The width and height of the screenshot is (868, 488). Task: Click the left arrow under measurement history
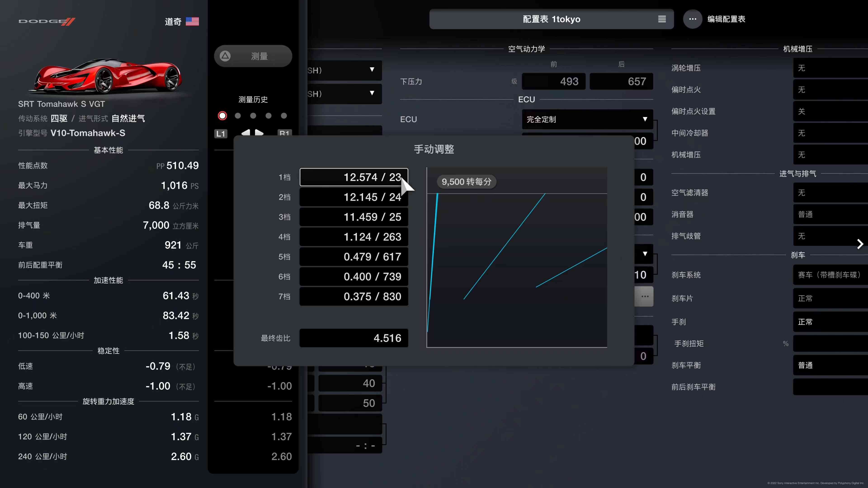(246, 132)
